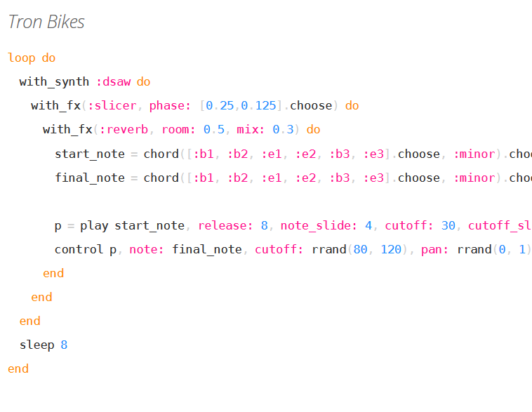Click the ':reverb' effect name
This screenshot has height=412, width=532.
[x=124, y=129]
